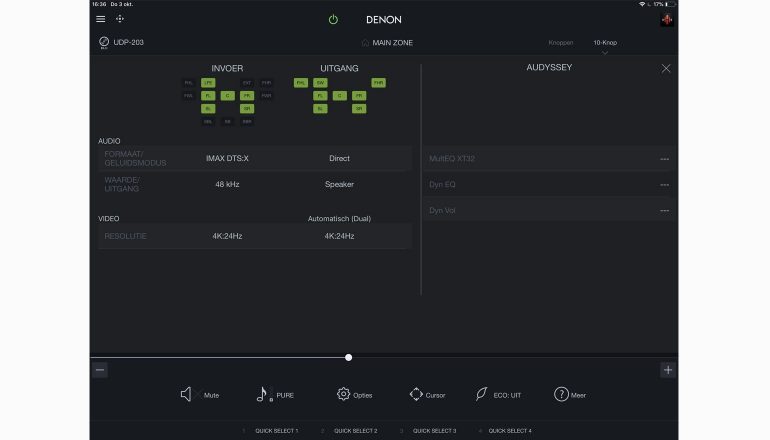Viewport: 770px width, 440px height.
Task: Click the MultEQ XT32 row
Action: tap(548, 158)
